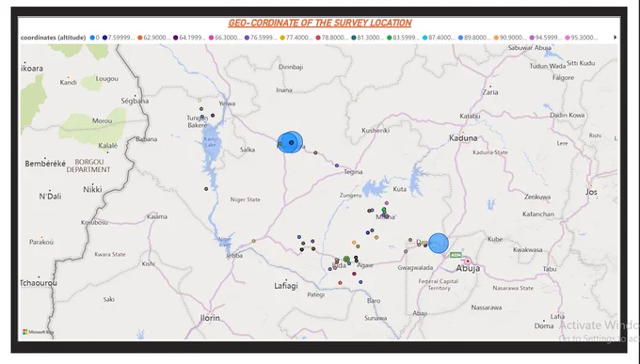Click the Ilorin city label
The height and width of the screenshot is (364, 640).
coord(210,318)
